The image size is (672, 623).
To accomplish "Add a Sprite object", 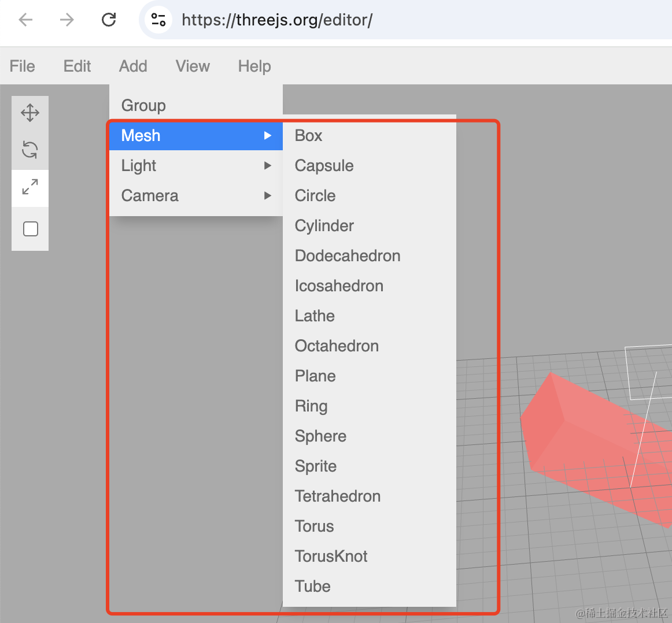I will (x=370, y=466).
